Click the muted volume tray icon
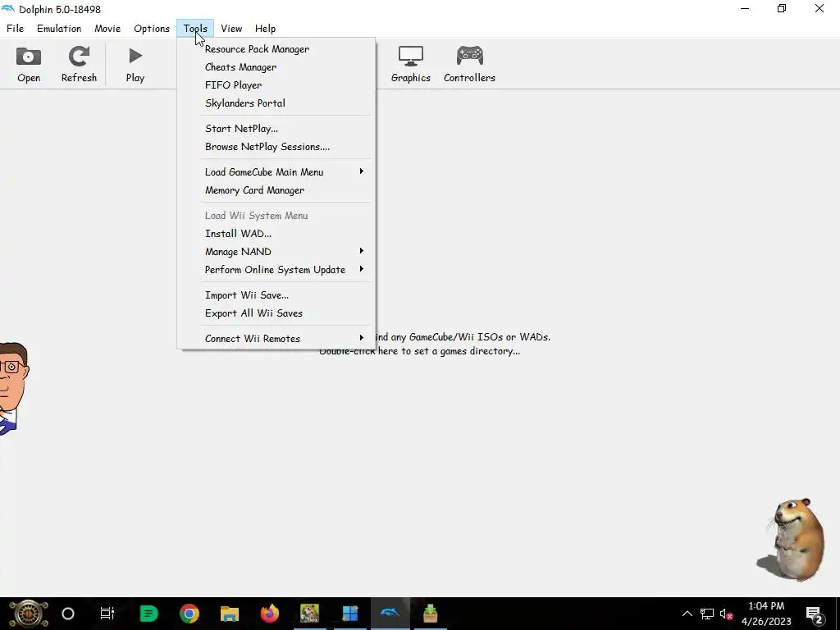 pyautogui.click(x=727, y=614)
